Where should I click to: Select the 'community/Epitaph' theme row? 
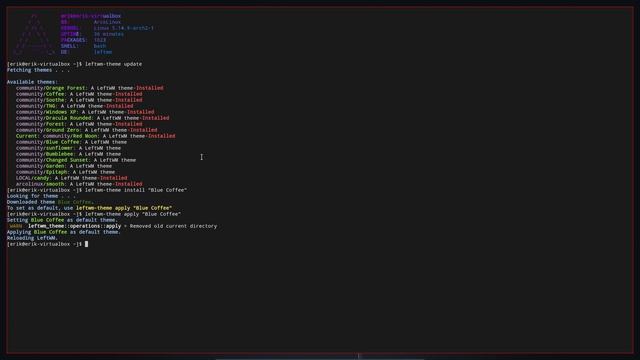[x=65, y=172]
